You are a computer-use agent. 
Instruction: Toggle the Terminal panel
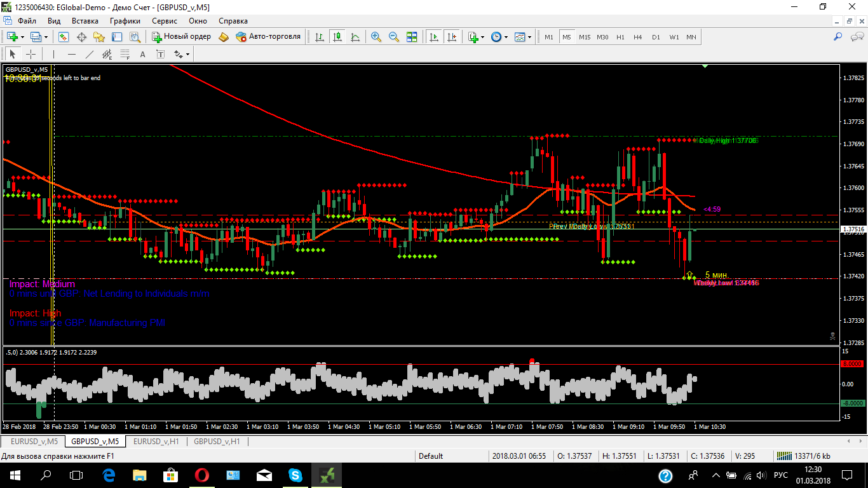117,37
